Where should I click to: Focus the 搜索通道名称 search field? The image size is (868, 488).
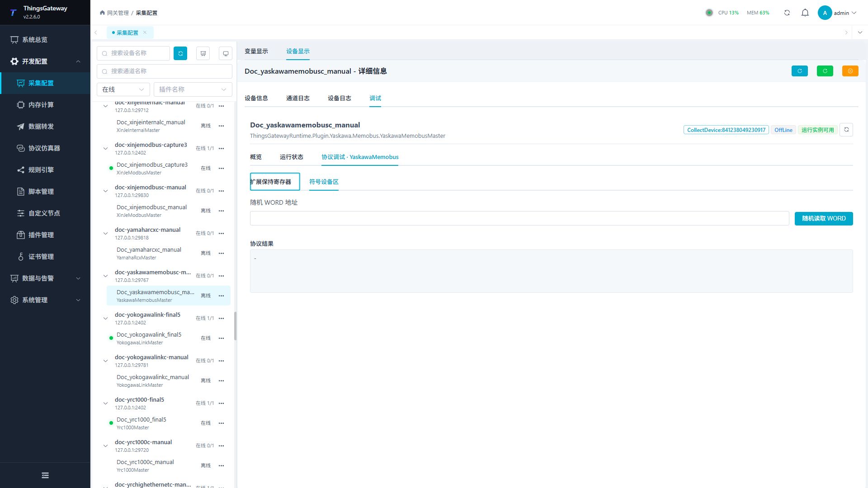[x=165, y=71]
